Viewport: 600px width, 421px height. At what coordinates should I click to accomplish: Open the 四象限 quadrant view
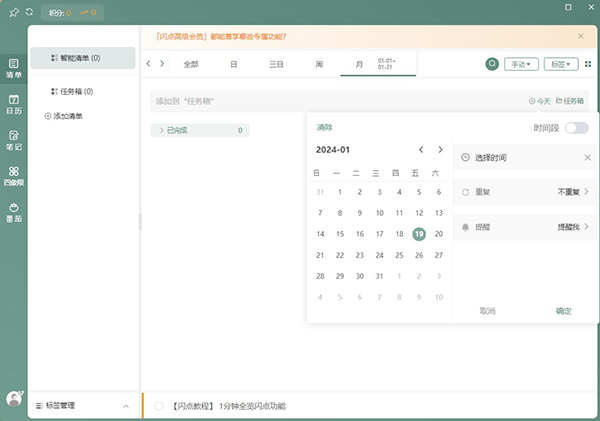pos(14,176)
